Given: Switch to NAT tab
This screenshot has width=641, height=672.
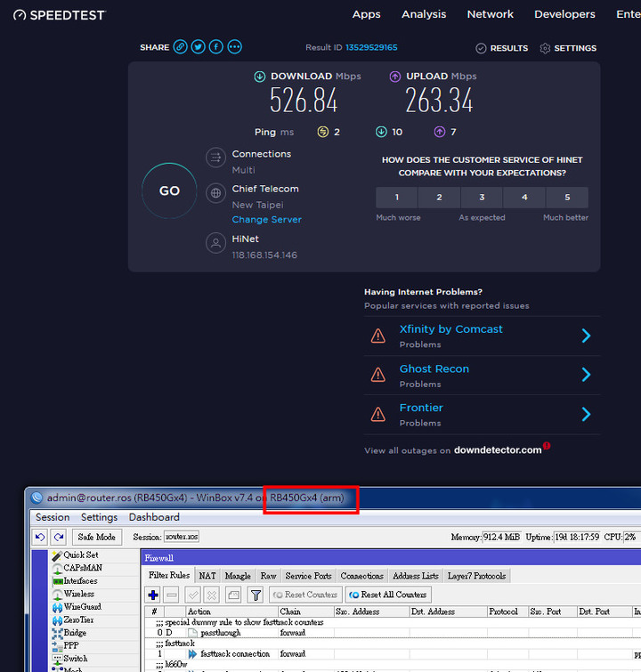Looking at the screenshot, I should click(x=207, y=576).
